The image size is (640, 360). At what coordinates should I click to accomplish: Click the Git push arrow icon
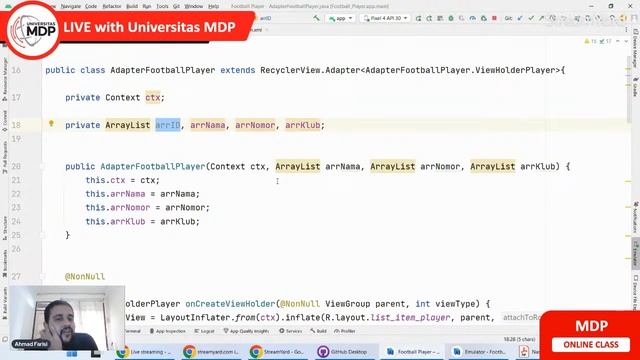[x=542, y=18]
